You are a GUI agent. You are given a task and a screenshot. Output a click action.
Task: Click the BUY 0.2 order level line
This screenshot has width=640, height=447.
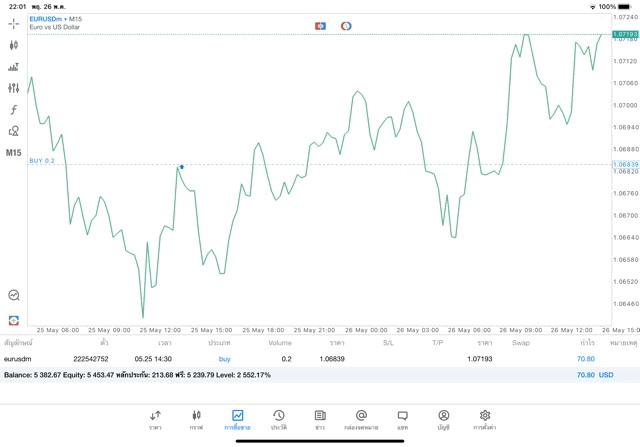coord(43,161)
